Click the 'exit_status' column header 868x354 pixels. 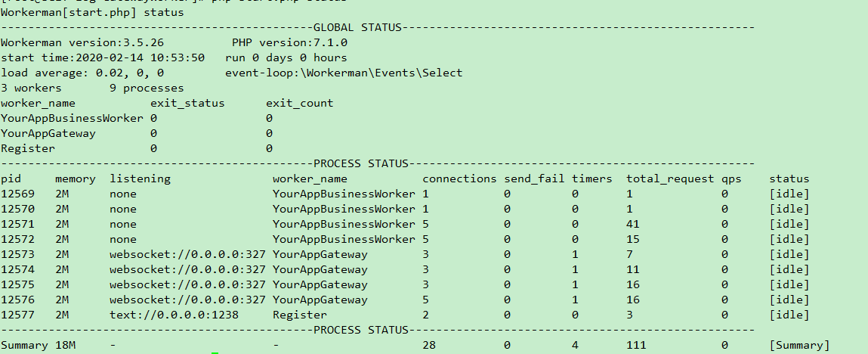187,103
